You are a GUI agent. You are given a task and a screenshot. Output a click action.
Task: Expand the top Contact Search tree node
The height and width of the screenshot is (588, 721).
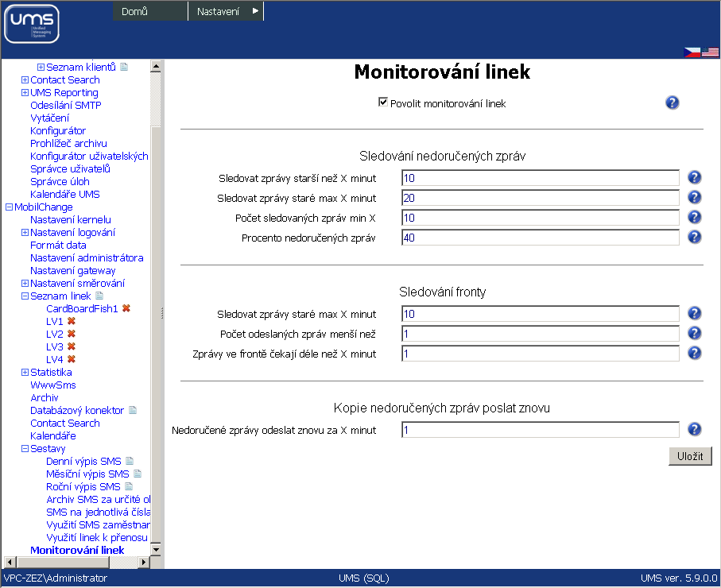tap(25, 80)
